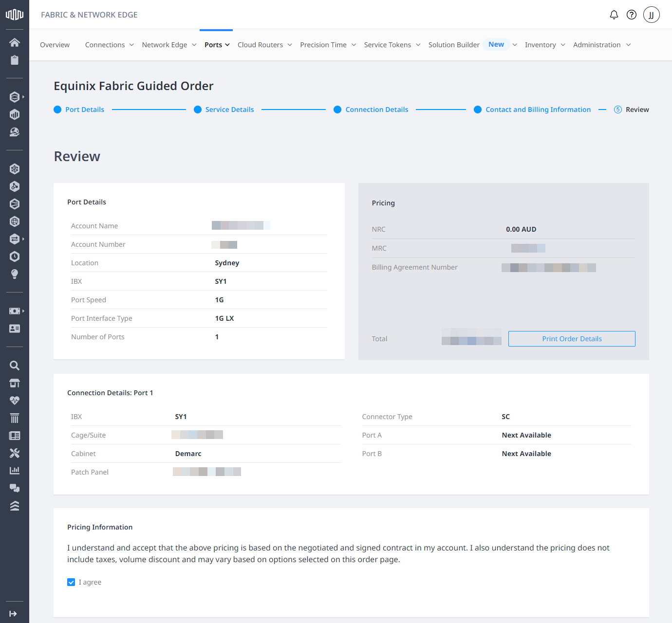Open the Overview nav item
This screenshot has height=623, width=672.
coord(55,45)
